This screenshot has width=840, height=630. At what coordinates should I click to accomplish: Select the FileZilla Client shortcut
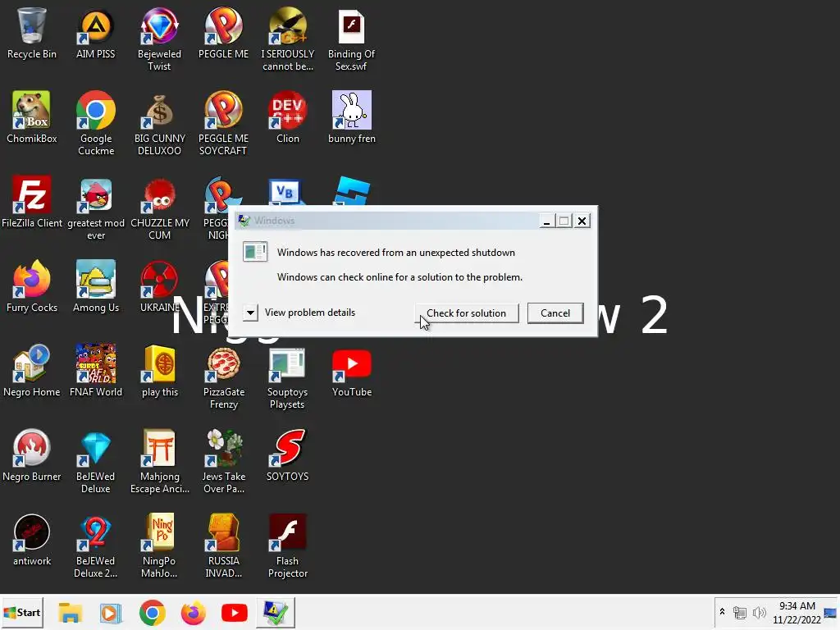pyautogui.click(x=32, y=202)
